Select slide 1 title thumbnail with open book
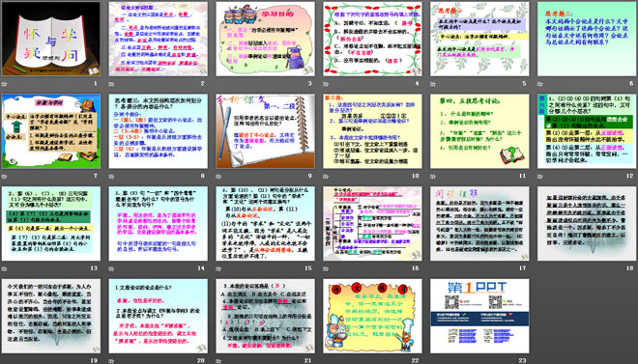This screenshot has height=364, width=638. pos(51,39)
